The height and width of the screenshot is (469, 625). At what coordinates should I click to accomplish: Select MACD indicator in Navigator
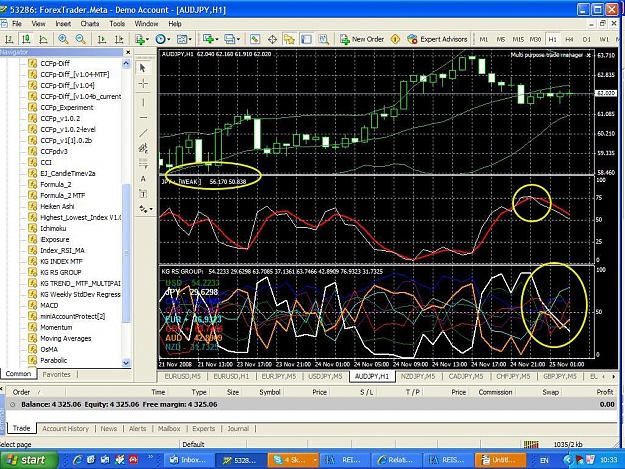[x=49, y=305]
